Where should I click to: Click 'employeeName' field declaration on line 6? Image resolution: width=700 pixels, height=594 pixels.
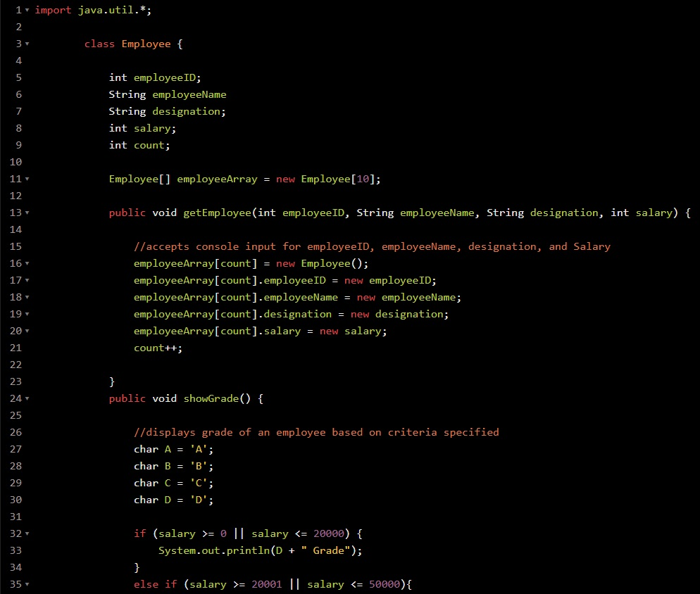[189, 94]
